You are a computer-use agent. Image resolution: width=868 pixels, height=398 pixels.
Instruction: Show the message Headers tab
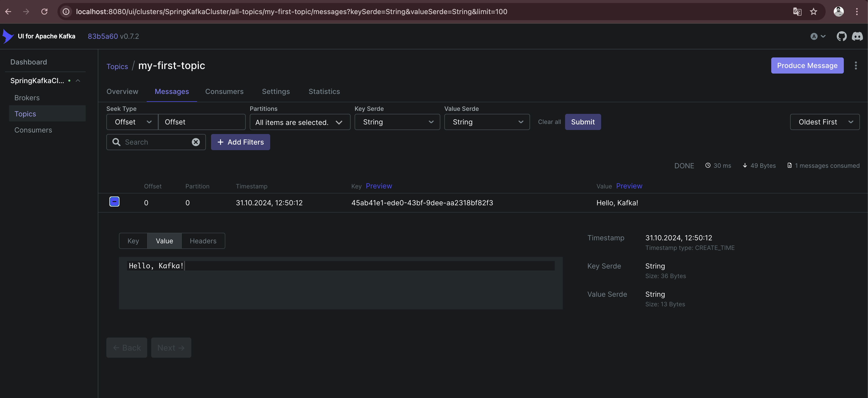[x=203, y=241]
